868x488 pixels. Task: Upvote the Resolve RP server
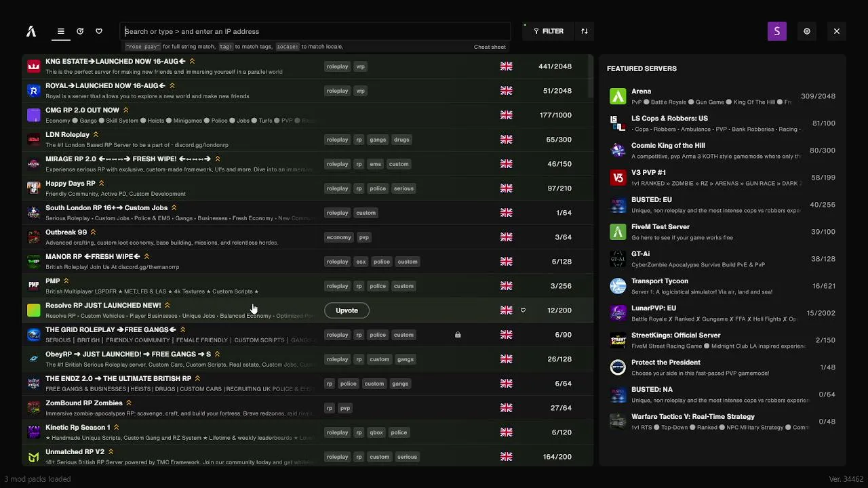[347, 310]
